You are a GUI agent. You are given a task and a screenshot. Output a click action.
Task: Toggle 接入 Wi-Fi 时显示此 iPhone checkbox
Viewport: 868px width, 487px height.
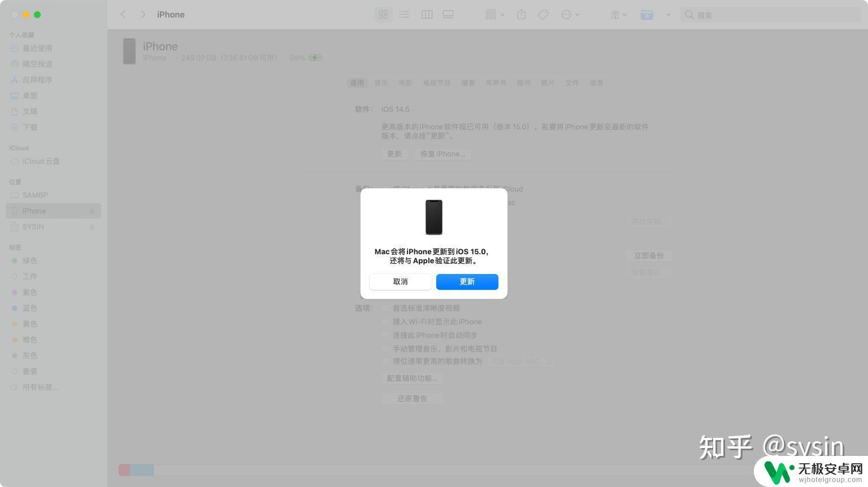click(x=385, y=321)
